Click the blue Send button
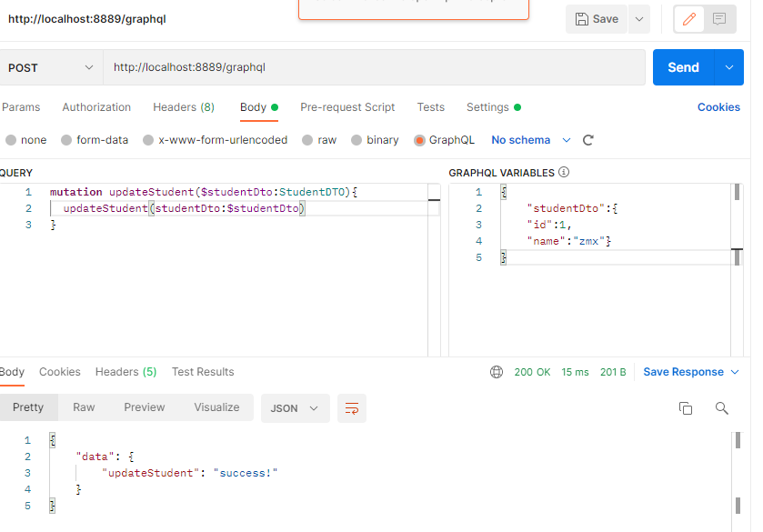Image resolution: width=763 pixels, height=532 pixels. (x=683, y=67)
